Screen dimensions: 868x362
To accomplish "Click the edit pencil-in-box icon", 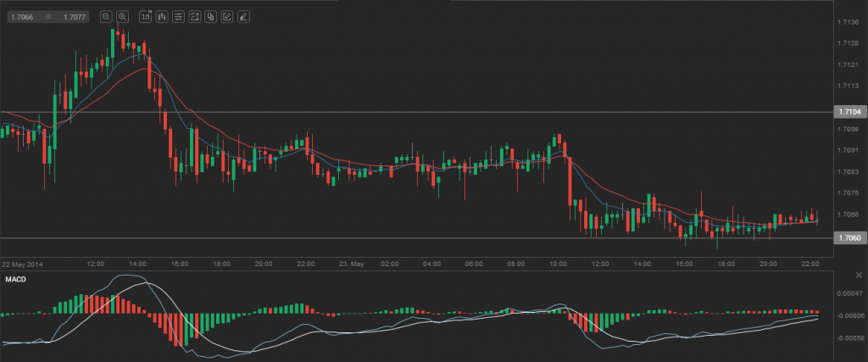I will coord(226,16).
